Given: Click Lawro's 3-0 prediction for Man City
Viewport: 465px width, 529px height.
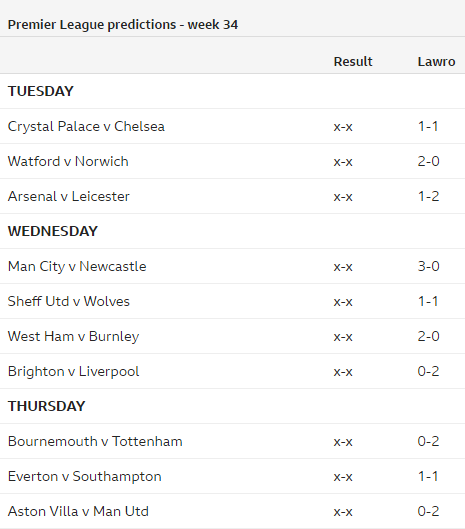Looking at the screenshot, I should pyautogui.click(x=428, y=267).
